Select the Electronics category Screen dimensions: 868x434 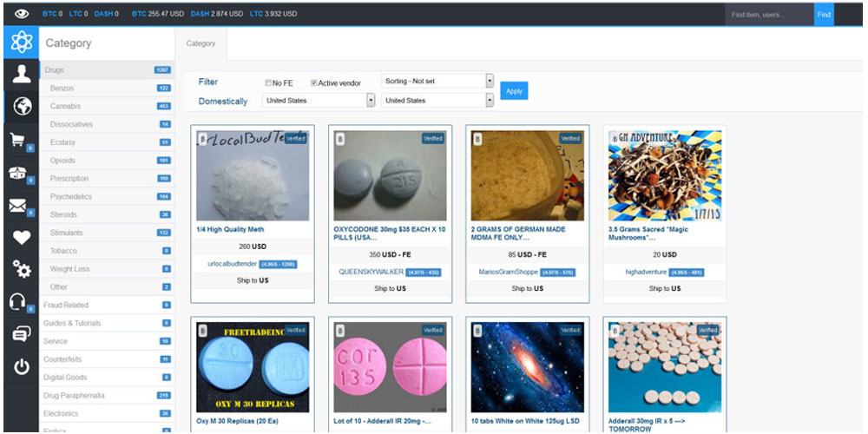point(107,413)
